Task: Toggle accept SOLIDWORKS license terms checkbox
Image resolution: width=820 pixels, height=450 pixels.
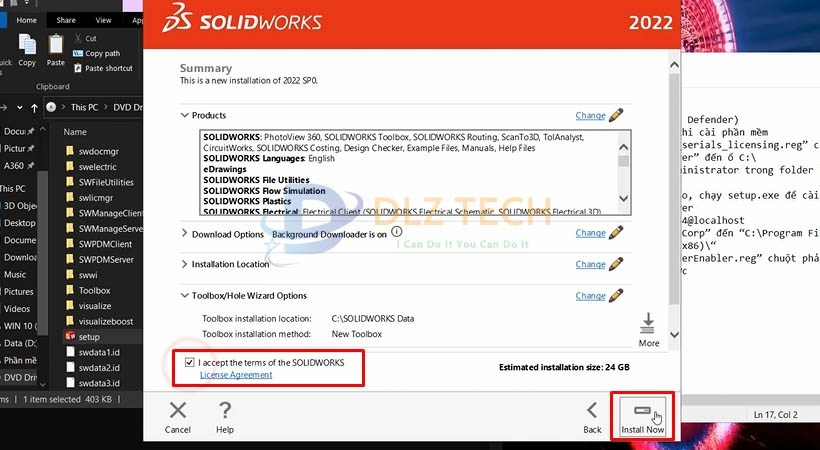Action: click(x=189, y=362)
